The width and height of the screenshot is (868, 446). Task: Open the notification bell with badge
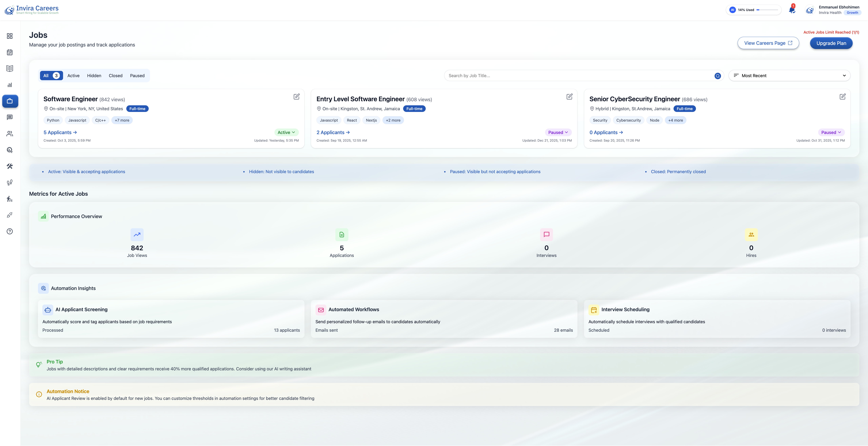[x=792, y=10]
